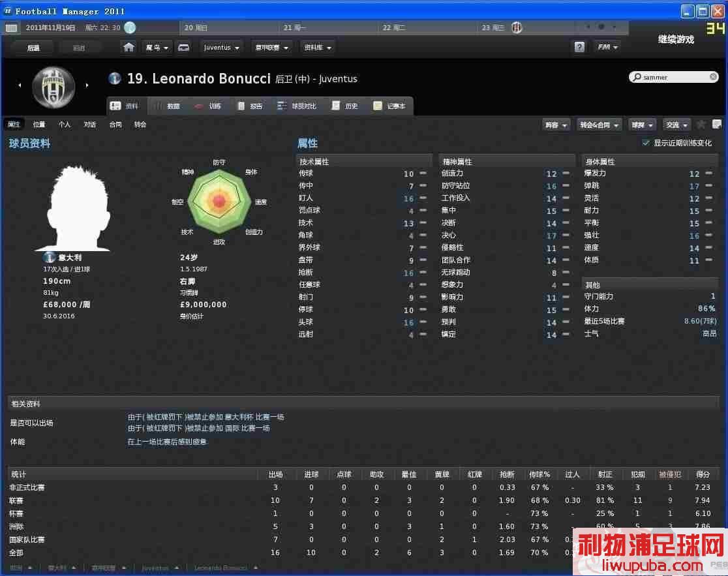The image size is (728, 576).
Task: Click the 盯人 attribute row
Action: [x=363, y=198]
